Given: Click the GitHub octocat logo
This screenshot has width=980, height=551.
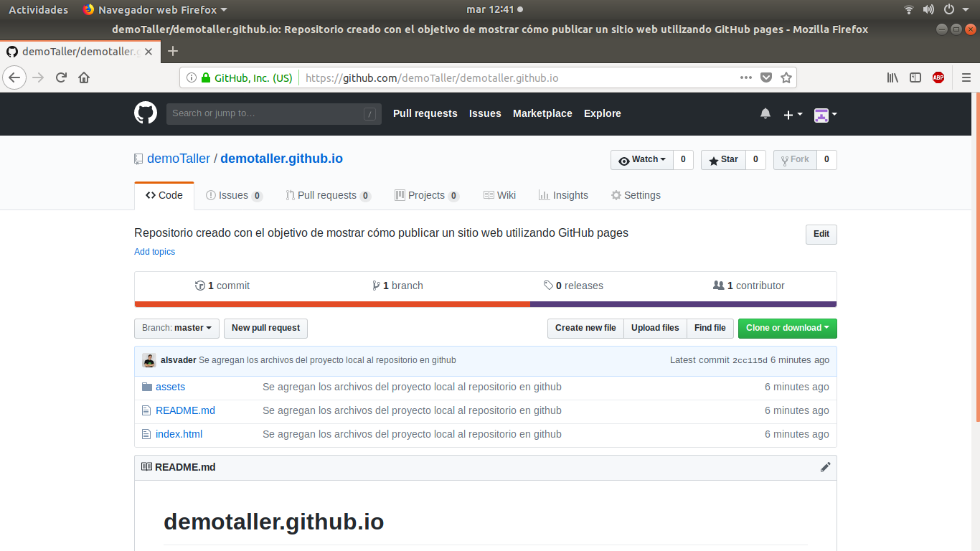Looking at the screenshot, I should tap(145, 113).
